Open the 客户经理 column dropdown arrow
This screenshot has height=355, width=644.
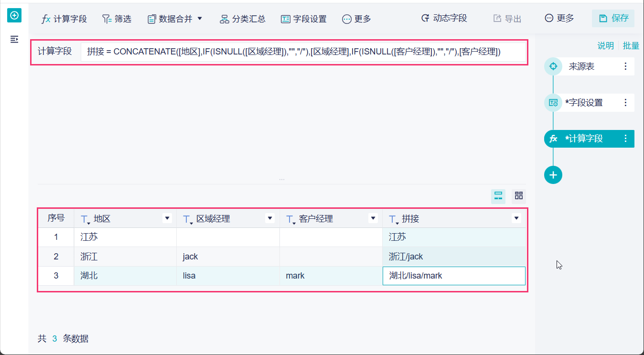(x=373, y=218)
